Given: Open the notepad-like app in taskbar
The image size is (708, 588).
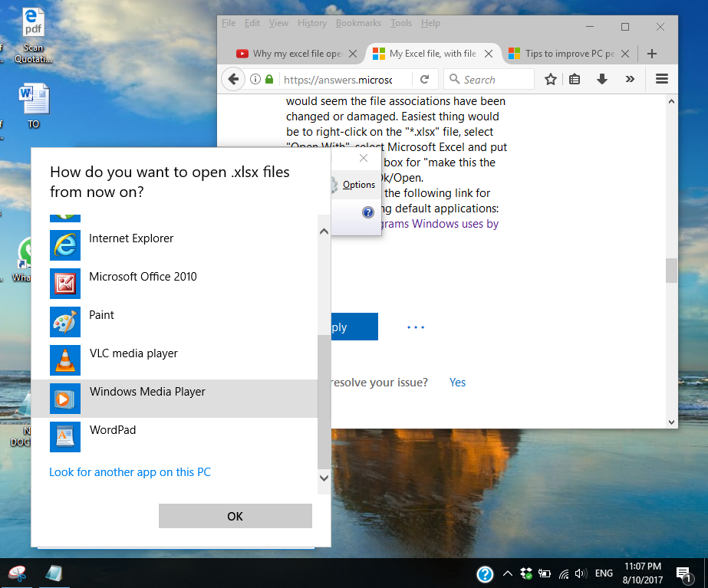Looking at the screenshot, I should click(x=54, y=573).
